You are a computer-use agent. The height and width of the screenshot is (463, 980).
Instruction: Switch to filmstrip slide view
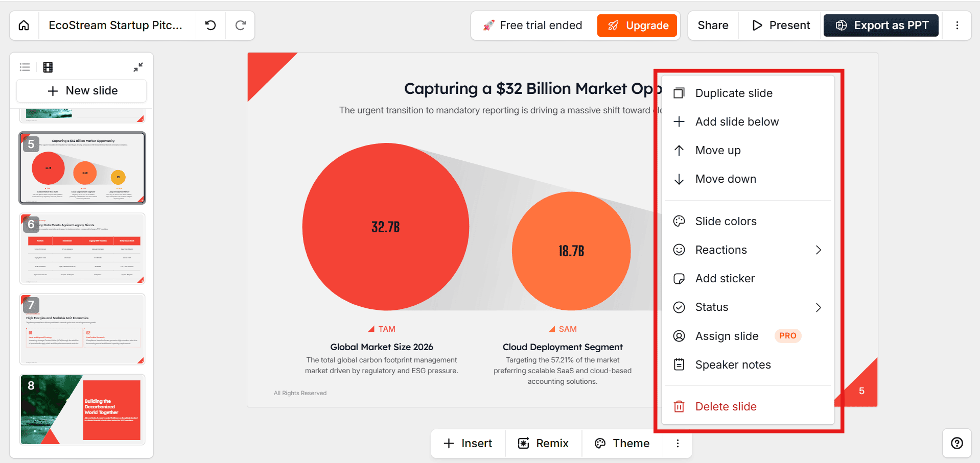click(48, 67)
